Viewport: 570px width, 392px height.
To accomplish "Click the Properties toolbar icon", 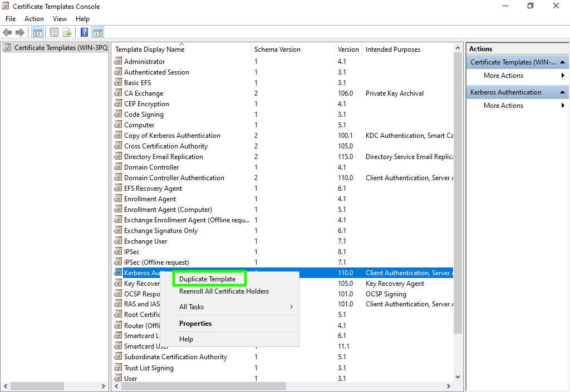I will pos(55,33).
